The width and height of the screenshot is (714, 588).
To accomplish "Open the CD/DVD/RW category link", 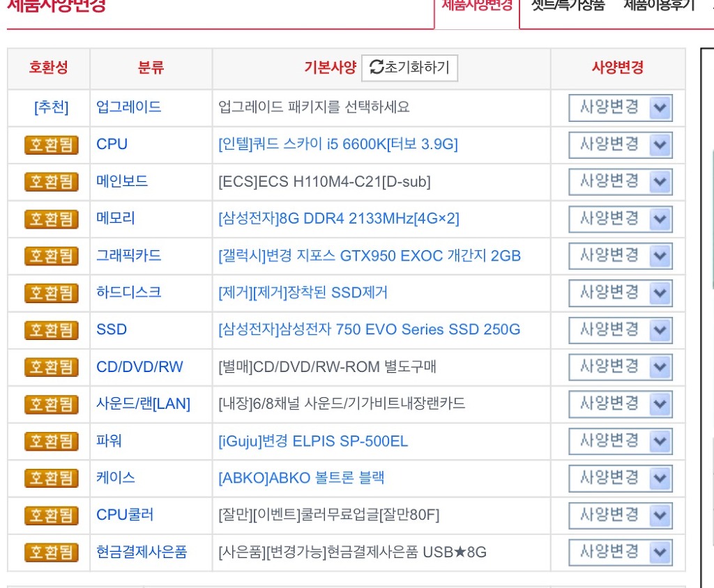I will pyautogui.click(x=139, y=367).
